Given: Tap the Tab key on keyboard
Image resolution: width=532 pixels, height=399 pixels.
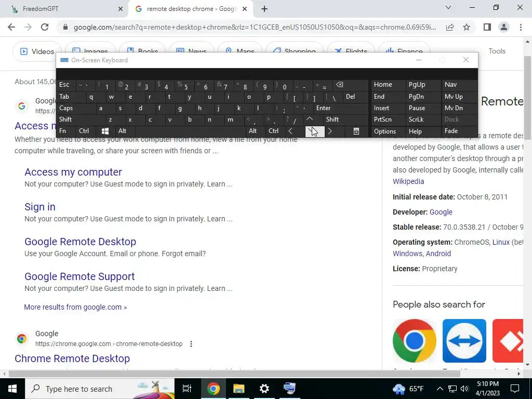Looking at the screenshot, I should point(71,97).
